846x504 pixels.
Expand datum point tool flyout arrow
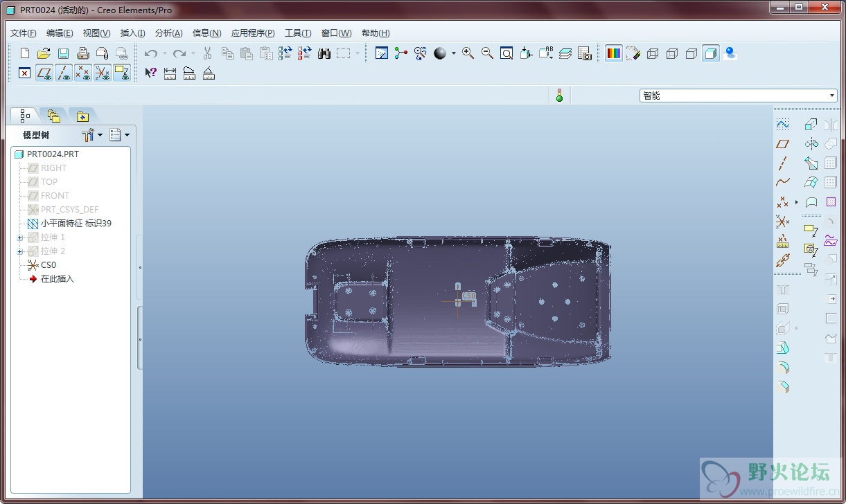796,202
